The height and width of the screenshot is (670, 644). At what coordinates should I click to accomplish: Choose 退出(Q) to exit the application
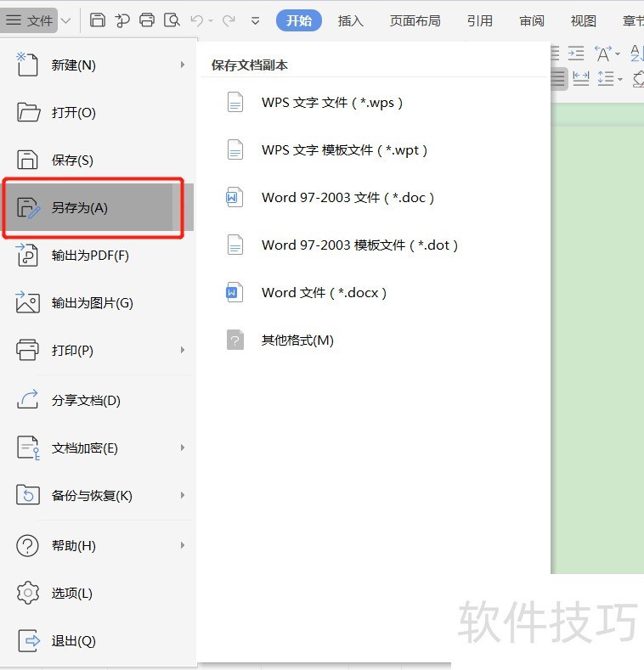[99, 640]
